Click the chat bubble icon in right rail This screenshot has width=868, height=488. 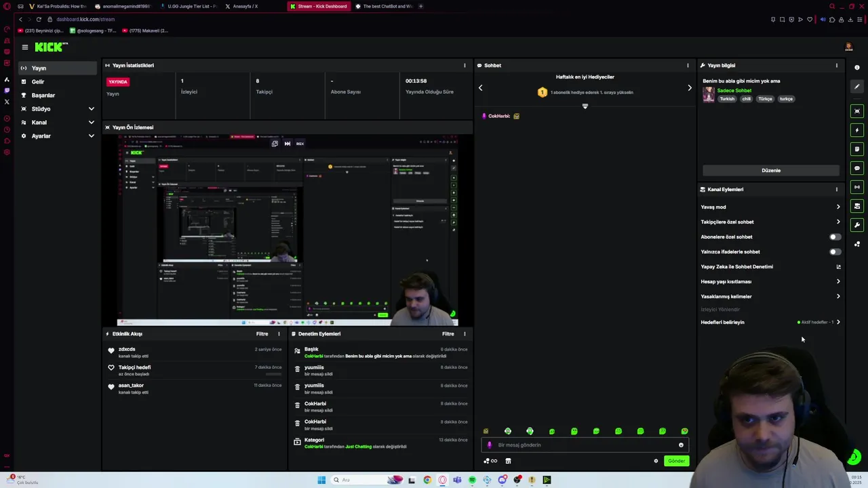pos(857,168)
